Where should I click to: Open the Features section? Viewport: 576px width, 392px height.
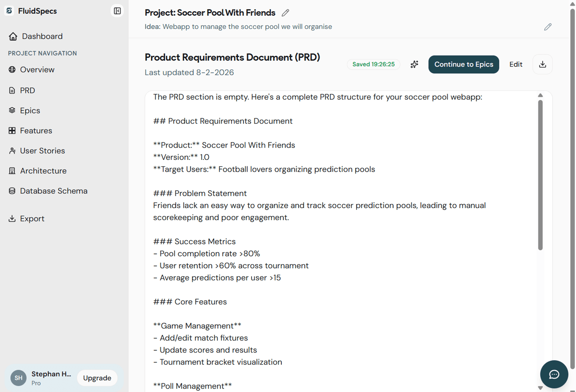coord(36,131)
